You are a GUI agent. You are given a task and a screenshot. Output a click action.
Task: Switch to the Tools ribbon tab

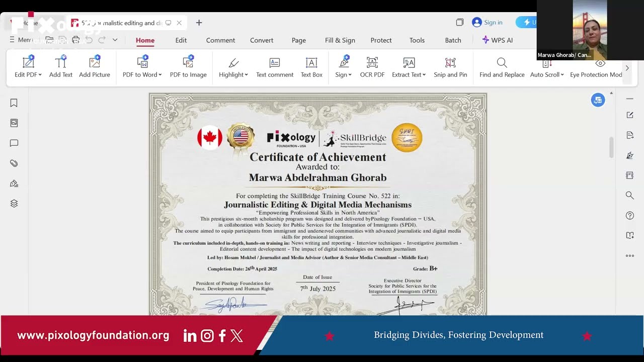[x=417, y=40]
